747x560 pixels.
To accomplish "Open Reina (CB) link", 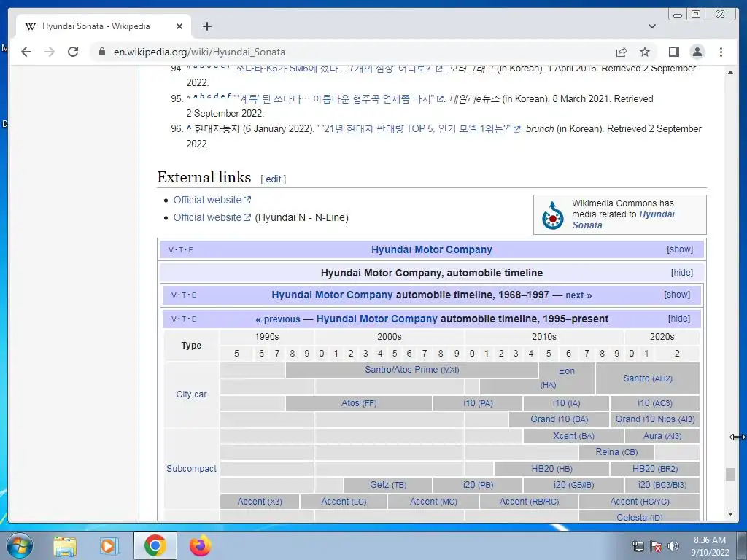I will click(x=616, y=452).
